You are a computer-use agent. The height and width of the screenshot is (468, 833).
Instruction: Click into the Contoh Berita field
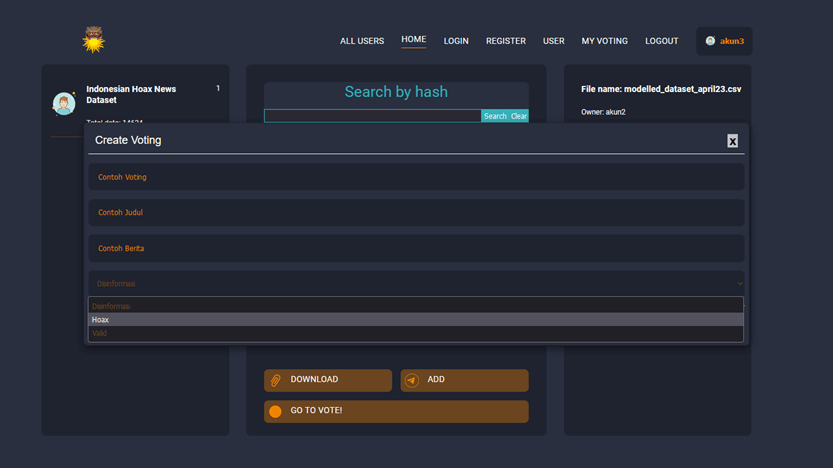pyautogui.click(x=415, y=248)
